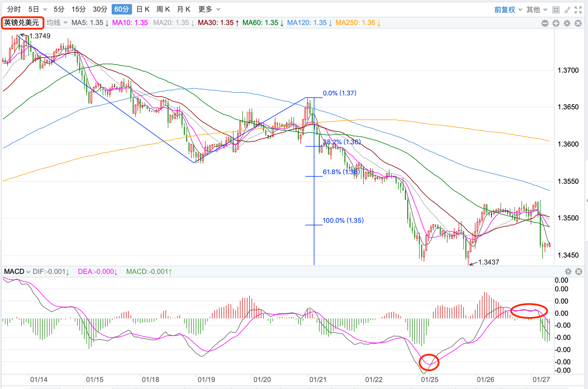Select the 周K weekly chart tab
588x389 pixels.
163,10
